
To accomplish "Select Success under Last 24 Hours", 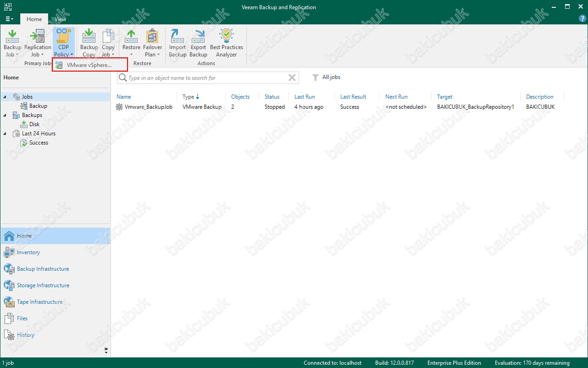I will click(x=39, y=143).
